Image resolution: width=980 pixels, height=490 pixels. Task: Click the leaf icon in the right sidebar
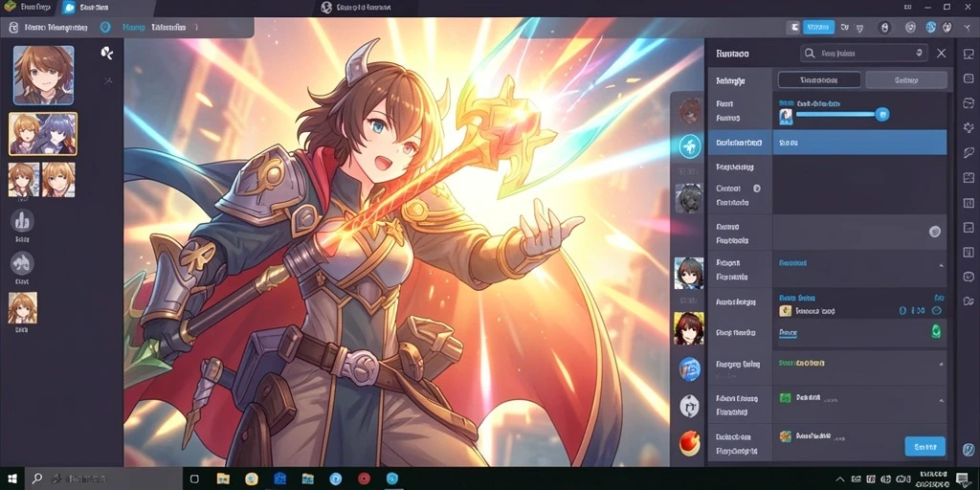tap(969, 152)
